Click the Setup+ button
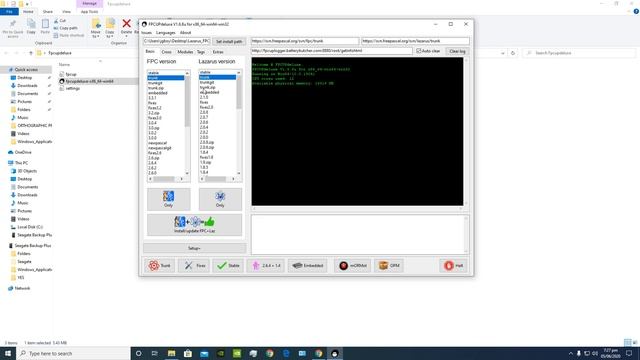The image size is (640, 360). (194, 248)
